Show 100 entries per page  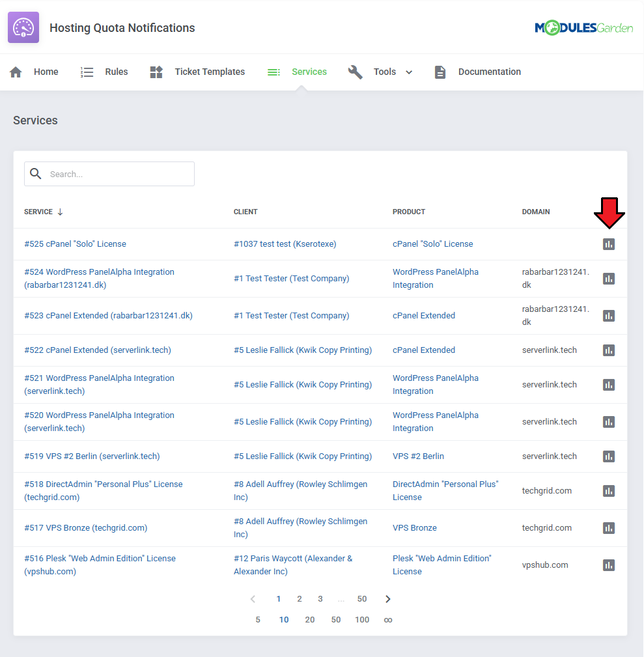[362, 620]
